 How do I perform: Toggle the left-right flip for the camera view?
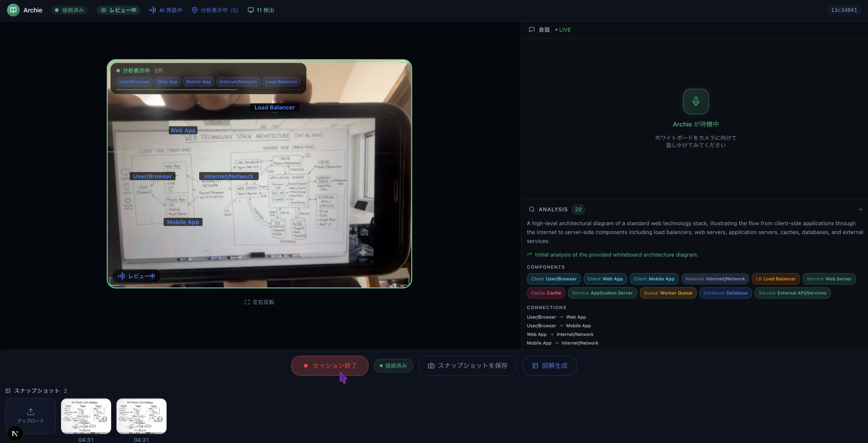click(x=259, y=302)
